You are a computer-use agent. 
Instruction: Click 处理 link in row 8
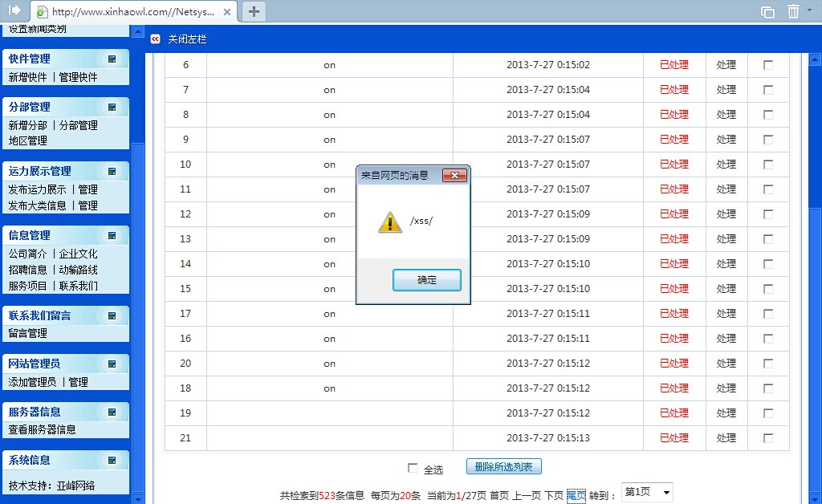click(726, 114)
